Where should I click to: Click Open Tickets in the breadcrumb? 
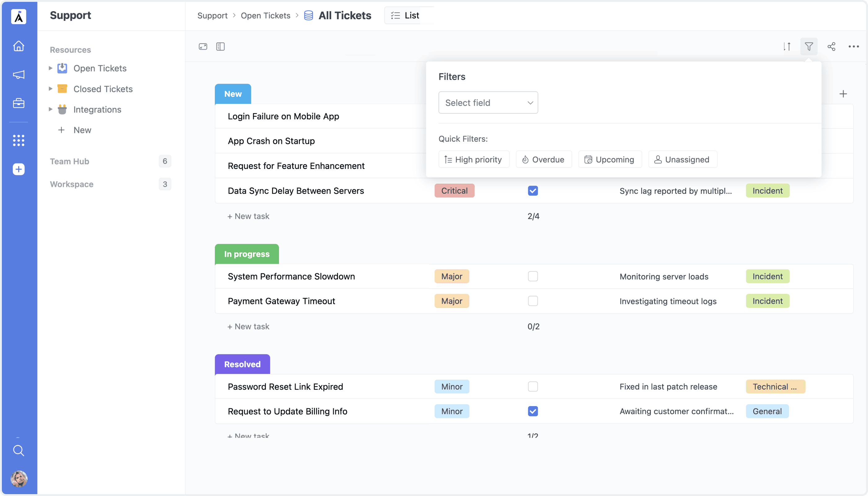[265, 15]
